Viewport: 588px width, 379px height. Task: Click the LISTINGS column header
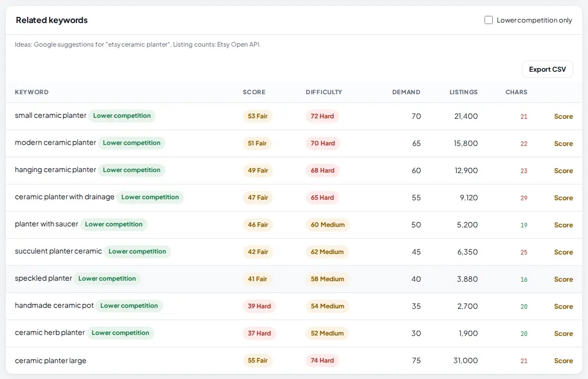click(x=464, y=92)
